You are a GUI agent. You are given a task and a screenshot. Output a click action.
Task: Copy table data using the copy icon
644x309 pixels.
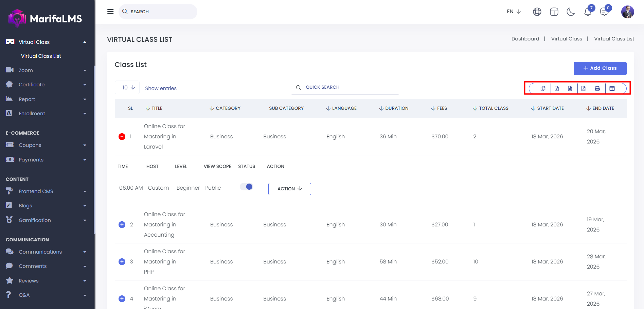tap(543, 88)
